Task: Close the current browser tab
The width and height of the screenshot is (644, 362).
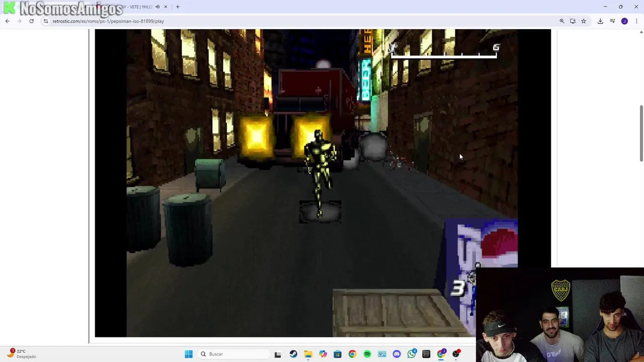Action: pyautogui.click(x=166, y=7)
